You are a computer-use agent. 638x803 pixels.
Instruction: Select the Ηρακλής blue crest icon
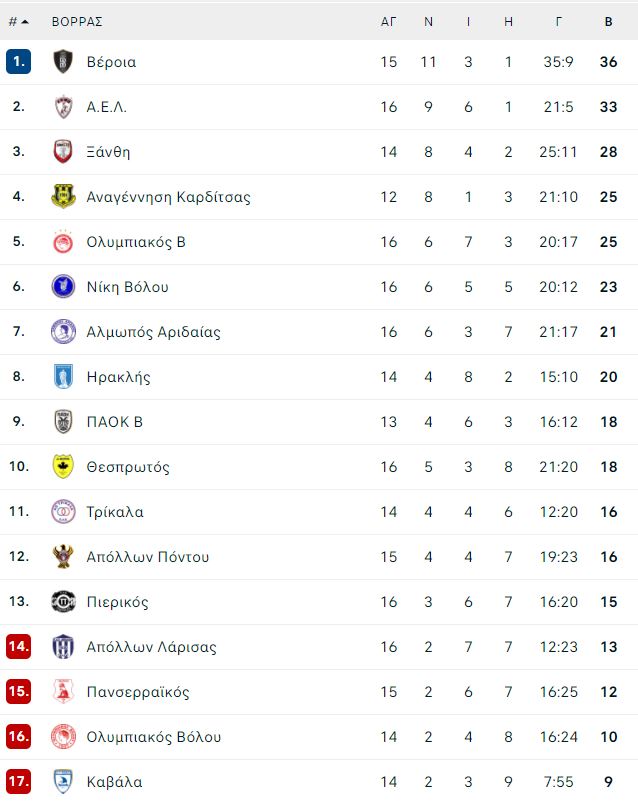coord(63,376)
